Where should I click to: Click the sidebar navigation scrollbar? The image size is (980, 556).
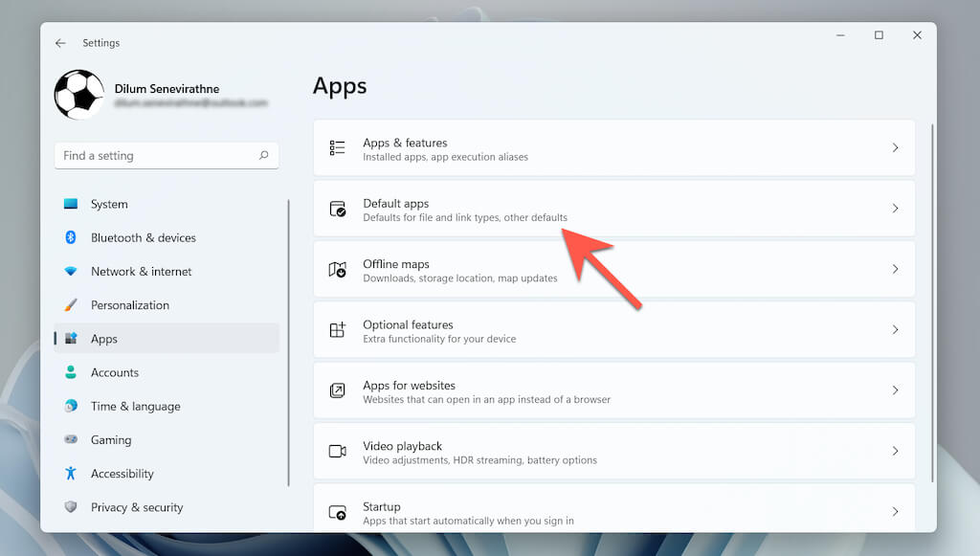288,343
